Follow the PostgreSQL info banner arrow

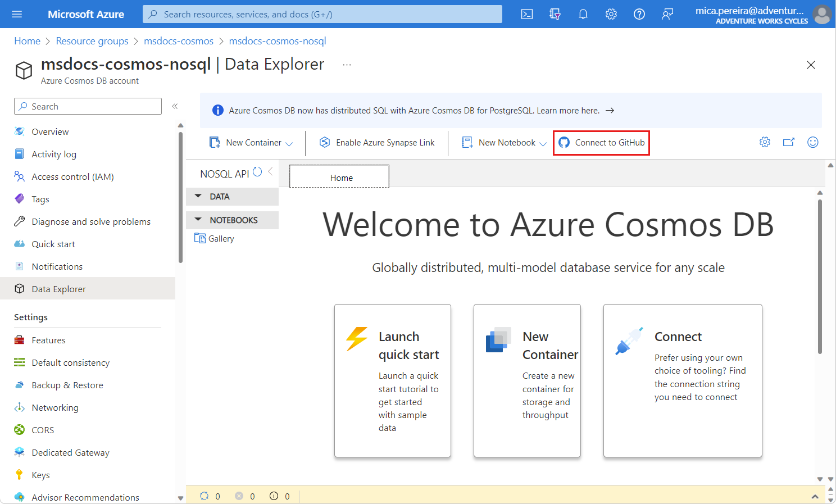pos(610,111)
